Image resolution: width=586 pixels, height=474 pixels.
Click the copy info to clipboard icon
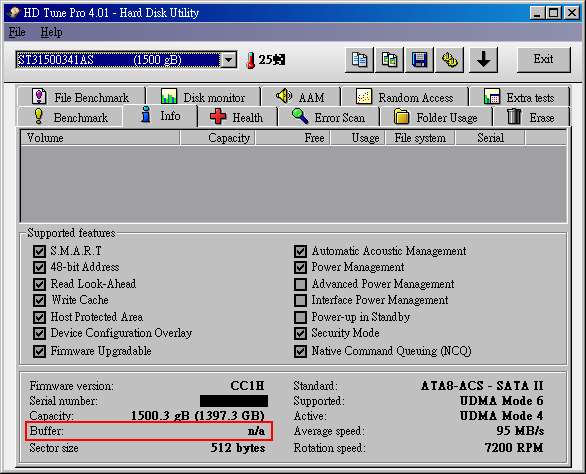click(x=359, y=60)
